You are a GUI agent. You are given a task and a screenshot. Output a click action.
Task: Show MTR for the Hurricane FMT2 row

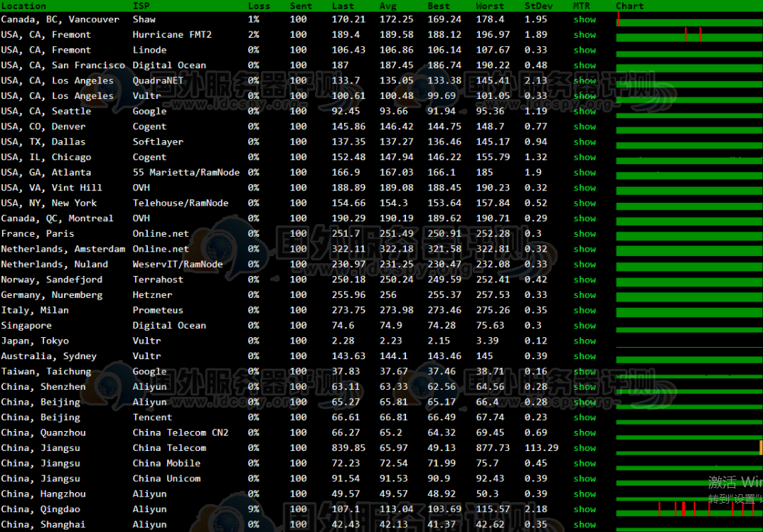[x=585, y=35]
